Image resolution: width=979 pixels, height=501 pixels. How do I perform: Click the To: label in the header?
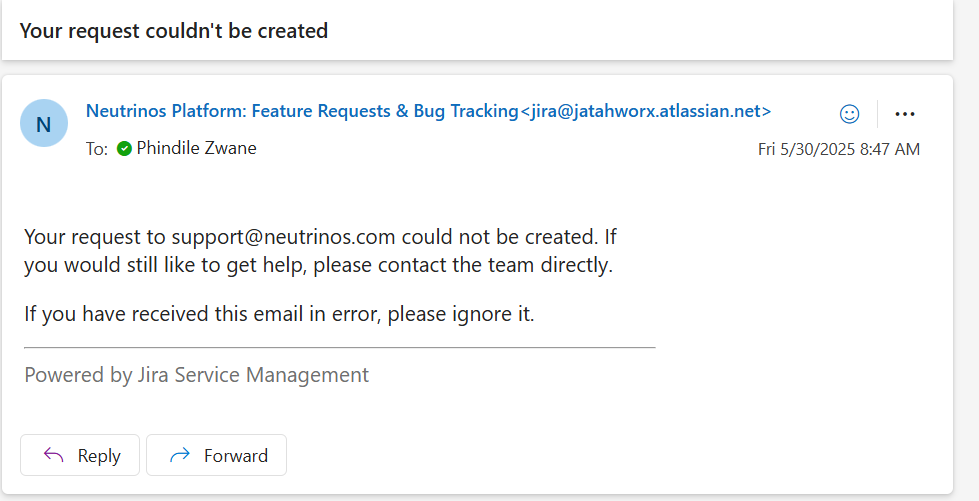[x=97, y=149]
